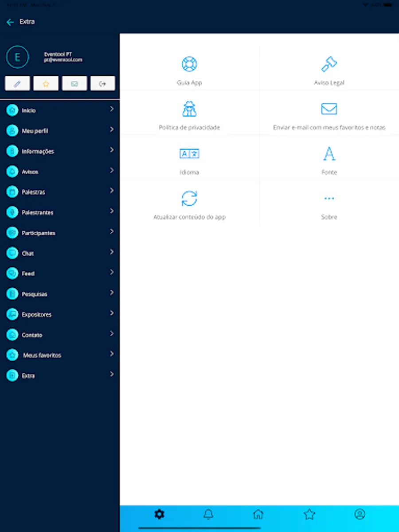Click the Eventool PT user name

pos(58,54)
